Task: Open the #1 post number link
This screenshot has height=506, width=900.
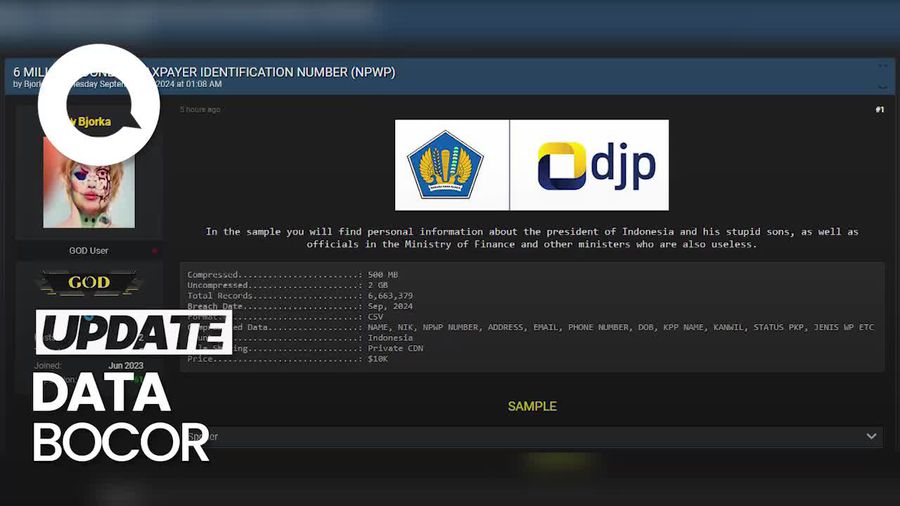Action: 879,110
